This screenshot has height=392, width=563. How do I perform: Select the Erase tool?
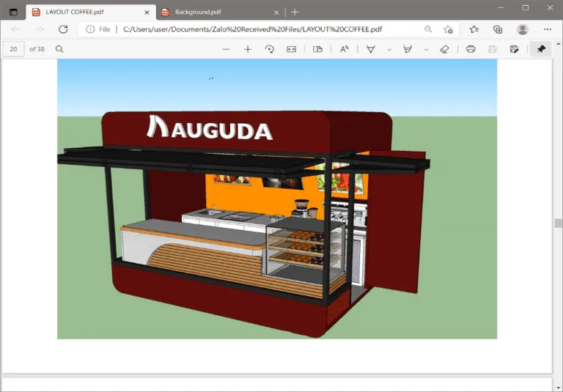tap(444, 49)
